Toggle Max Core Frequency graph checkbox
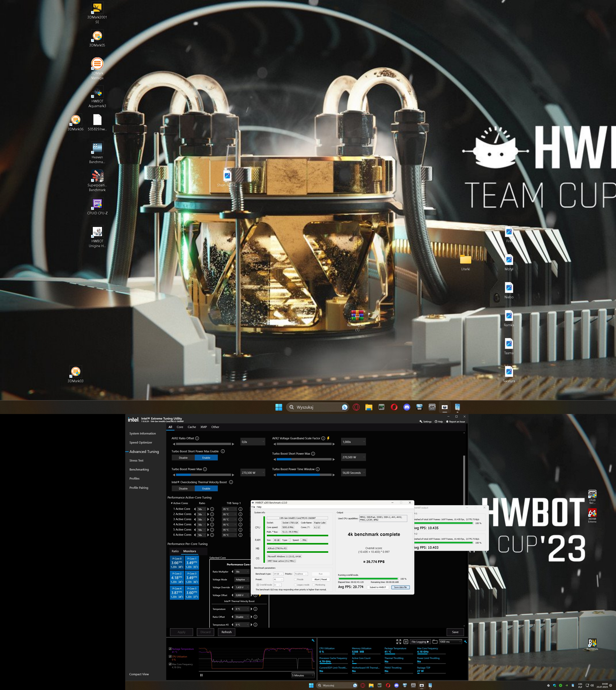Image resolution: width=616 pixels, height=690 pixels. pyautogui.click(x=170, y=664)
